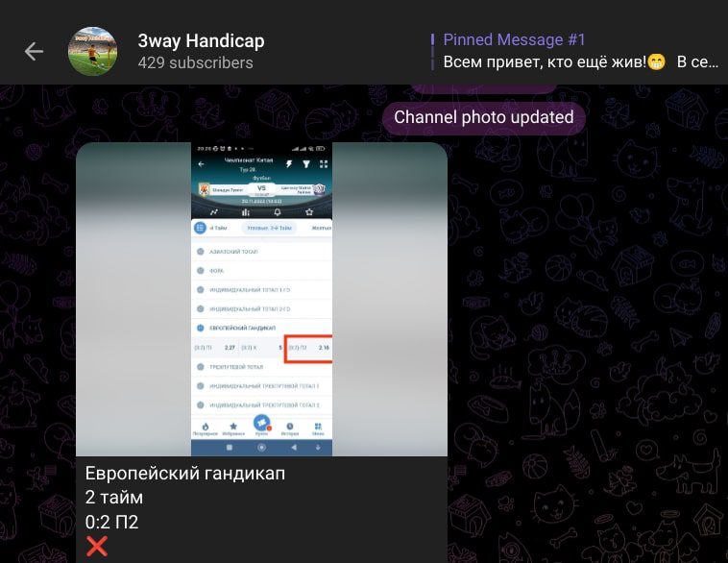Click the bar chart statistics icon
728x563 pixels.
pos(246,211)
